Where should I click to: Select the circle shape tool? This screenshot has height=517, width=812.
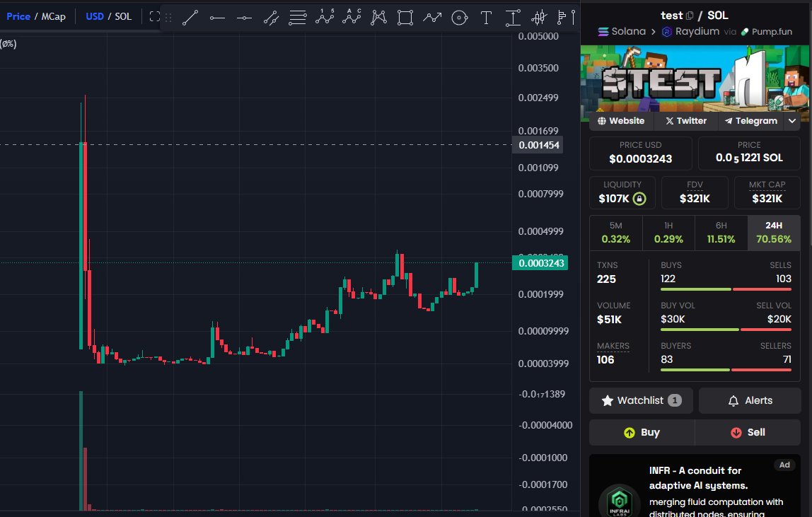[459, 18]
